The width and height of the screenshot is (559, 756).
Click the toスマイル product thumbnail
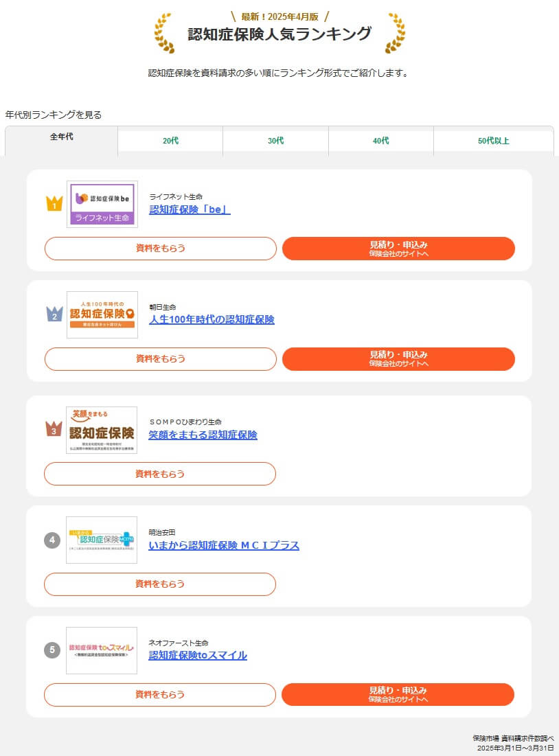pos(102,650)
